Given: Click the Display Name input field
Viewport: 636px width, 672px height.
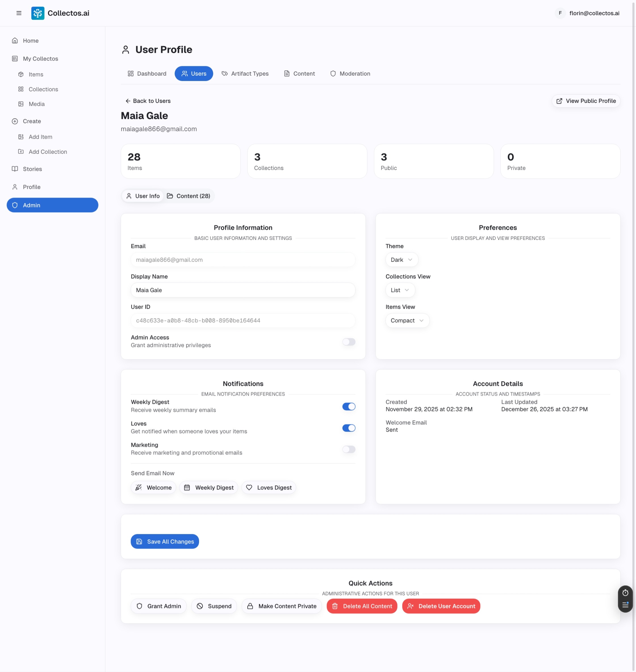Looking at the screenshot, I should (243, 290).
